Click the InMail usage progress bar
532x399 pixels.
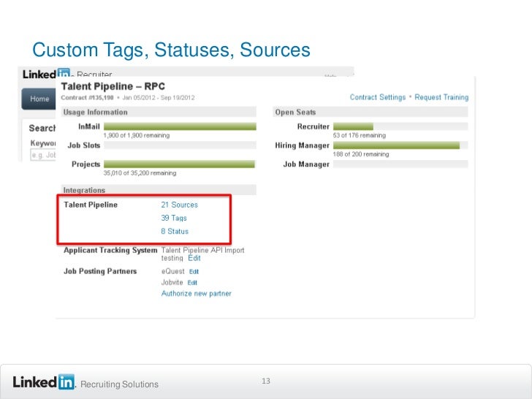[180, 126]
